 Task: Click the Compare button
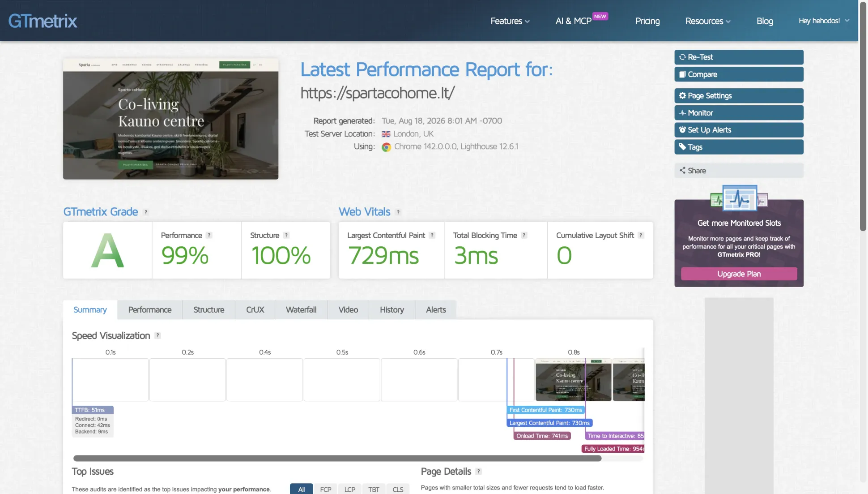tap(739, 74)
